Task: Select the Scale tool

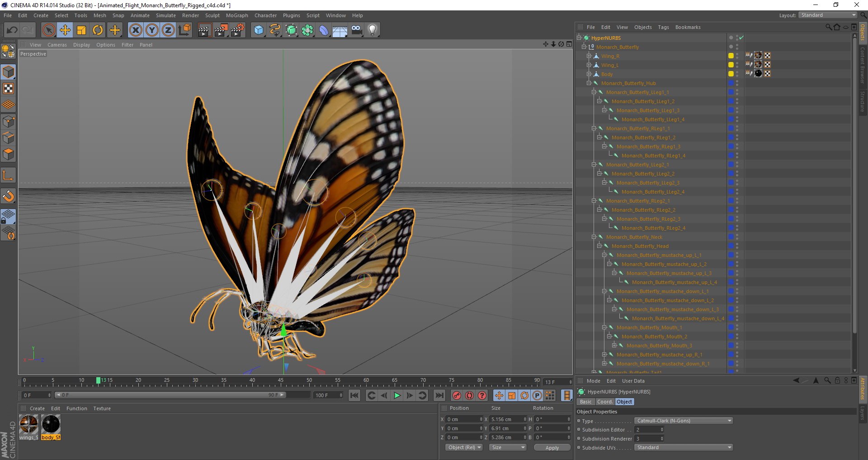Action: click(x=81, y=30)
